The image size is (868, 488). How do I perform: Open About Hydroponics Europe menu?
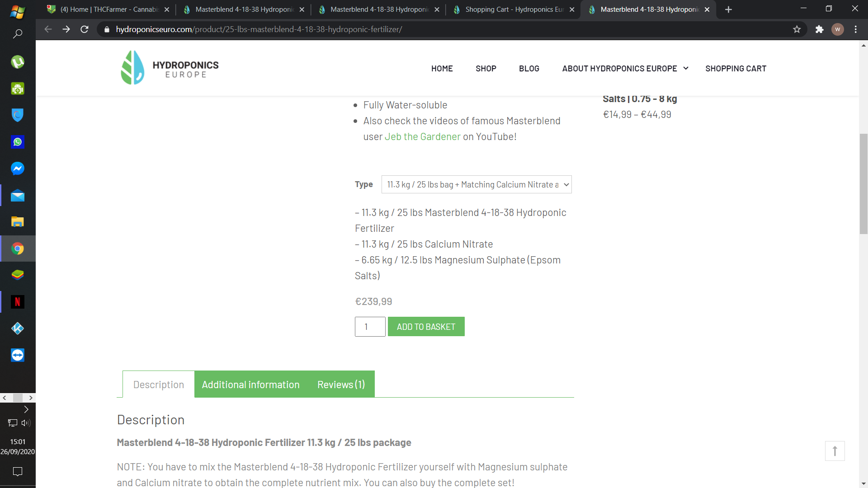point(619,69)
